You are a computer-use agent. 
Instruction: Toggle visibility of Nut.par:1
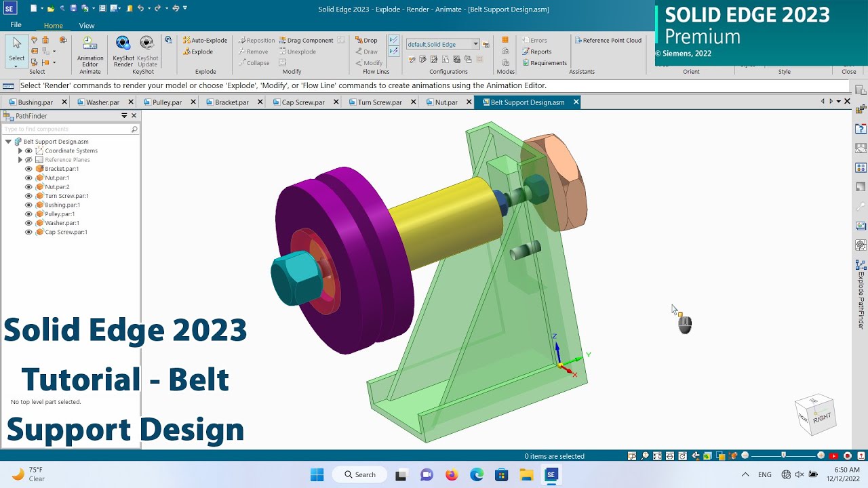(x=28, y=178)
